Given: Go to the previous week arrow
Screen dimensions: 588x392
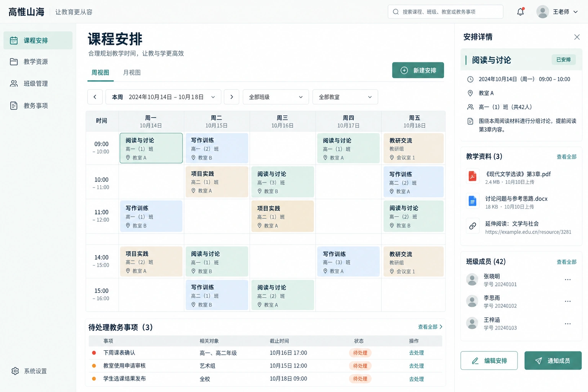Looking at the screenshot, I should tap(95, 97).
